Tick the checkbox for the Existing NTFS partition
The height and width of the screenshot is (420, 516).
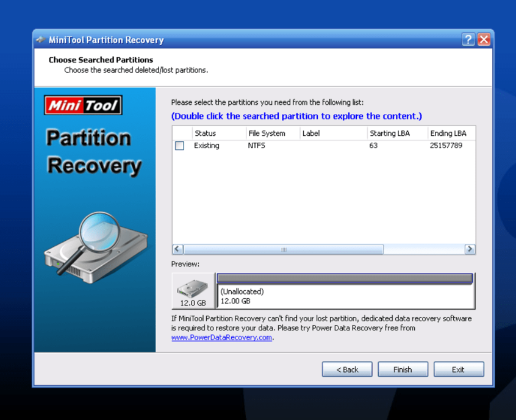coord(179,146)
